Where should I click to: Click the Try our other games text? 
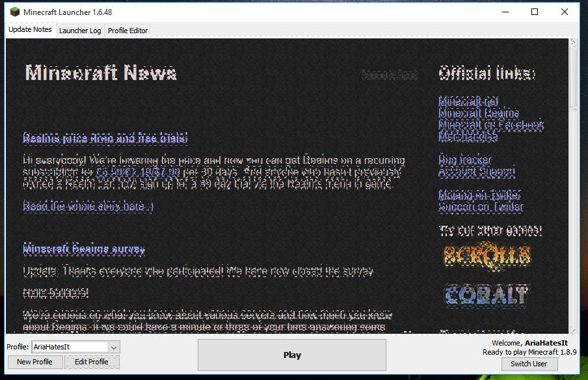490,230
